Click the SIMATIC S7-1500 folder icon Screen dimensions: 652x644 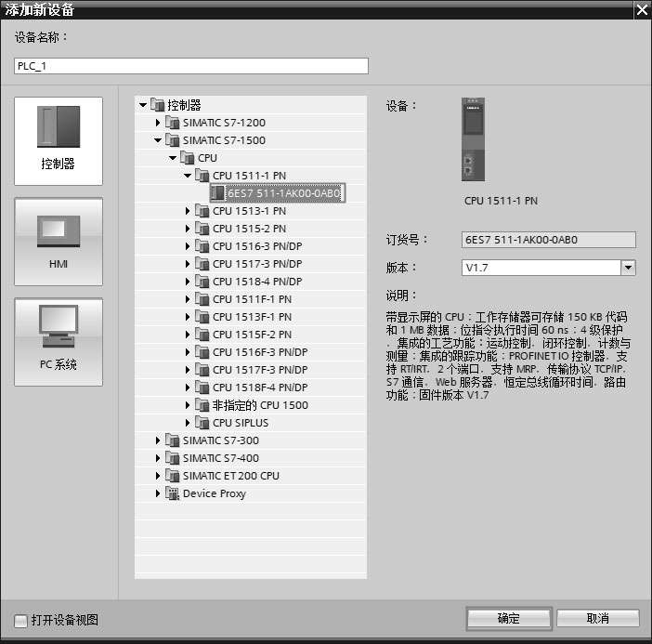tap(173, 140)
